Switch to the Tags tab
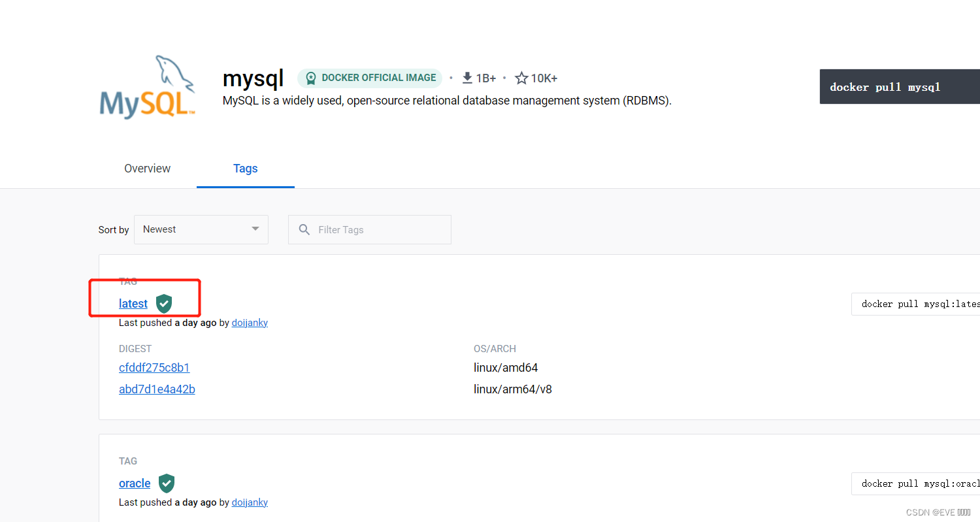 click(x=246, y=169)
